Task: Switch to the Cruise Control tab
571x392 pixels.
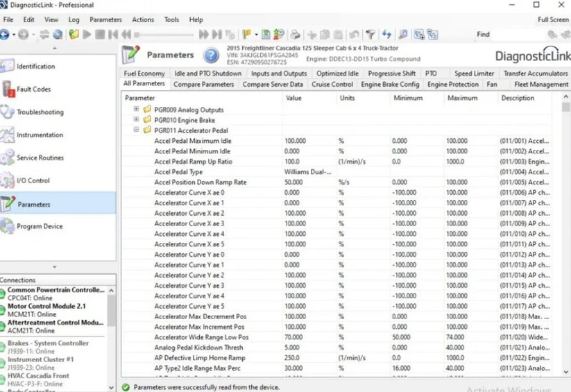Action: (332, 84)
